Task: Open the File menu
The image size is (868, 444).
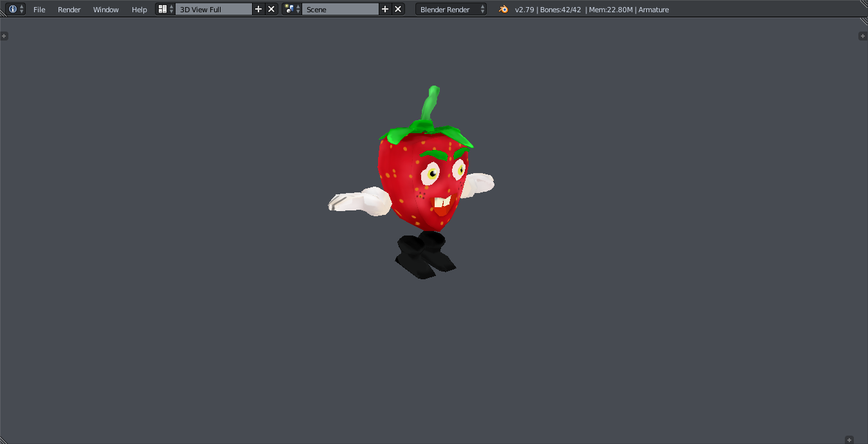Action: pos(39,9)
